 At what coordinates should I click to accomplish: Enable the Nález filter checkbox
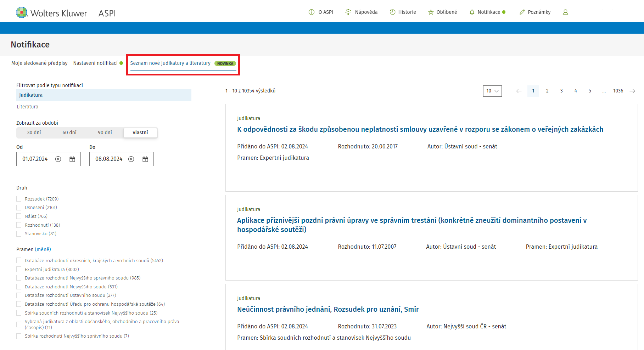tap(19, 216)
